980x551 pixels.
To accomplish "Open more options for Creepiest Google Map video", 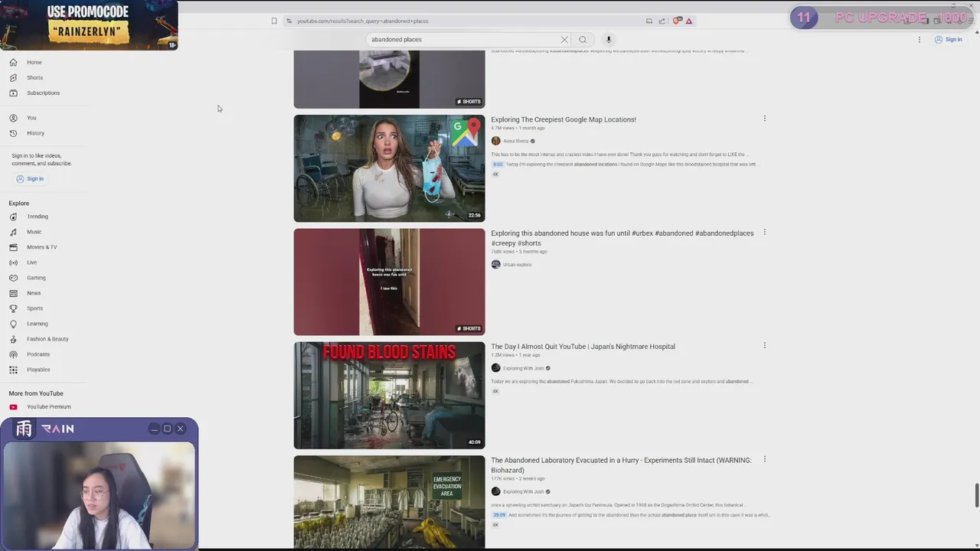I will coord(764,119).
